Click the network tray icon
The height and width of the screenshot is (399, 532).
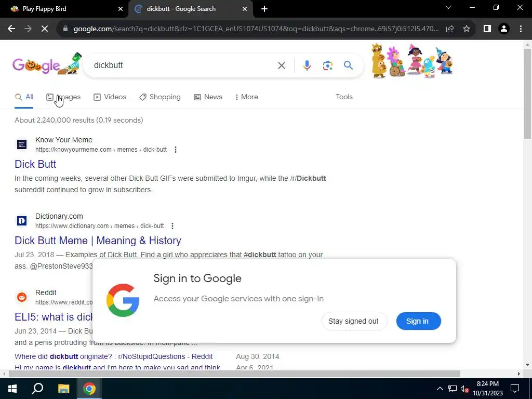tap(453, 389)
